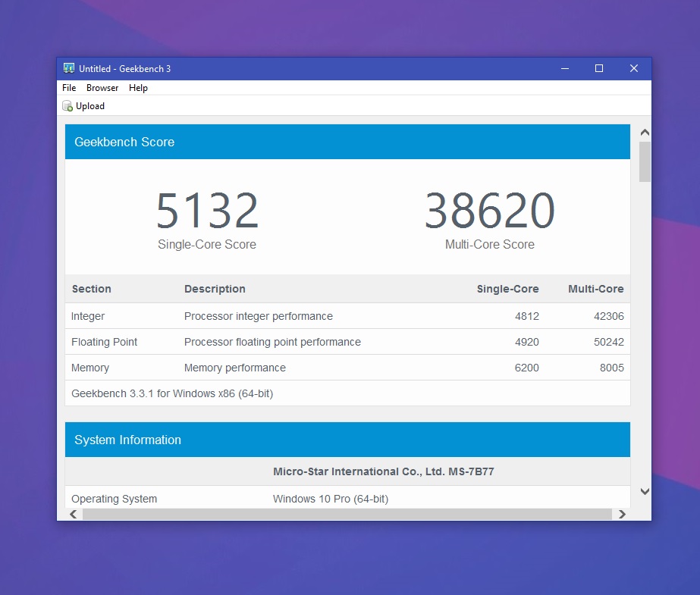Click the Single-Core column header

[507, 289]
